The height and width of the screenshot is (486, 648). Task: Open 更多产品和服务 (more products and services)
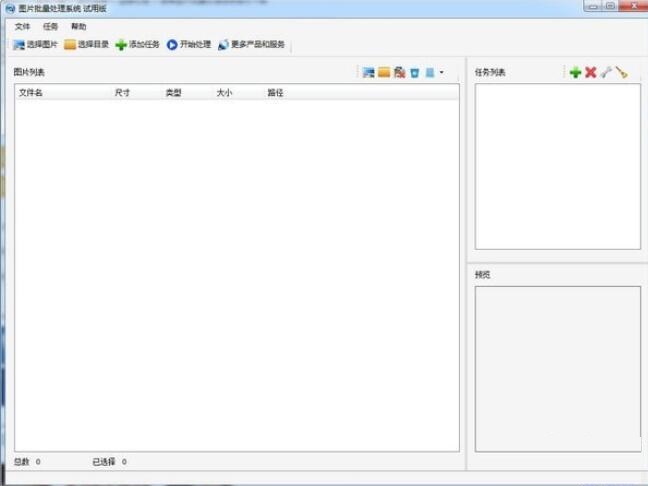251,45
